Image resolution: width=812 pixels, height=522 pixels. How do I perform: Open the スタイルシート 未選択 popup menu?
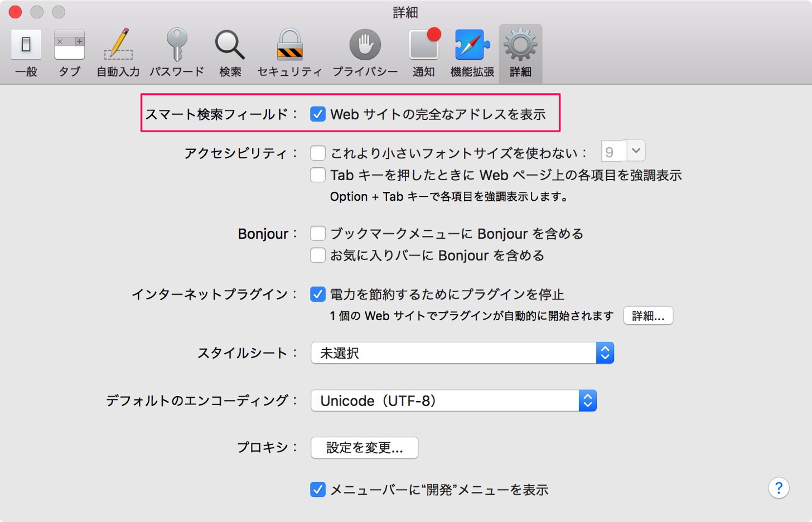click(x=462, y=353)
